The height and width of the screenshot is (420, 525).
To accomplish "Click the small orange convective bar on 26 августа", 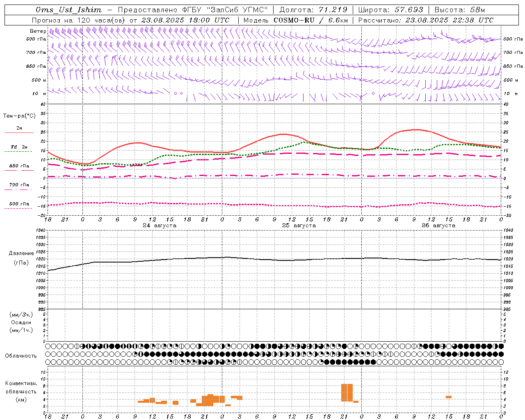I will (x=449, y=397).
